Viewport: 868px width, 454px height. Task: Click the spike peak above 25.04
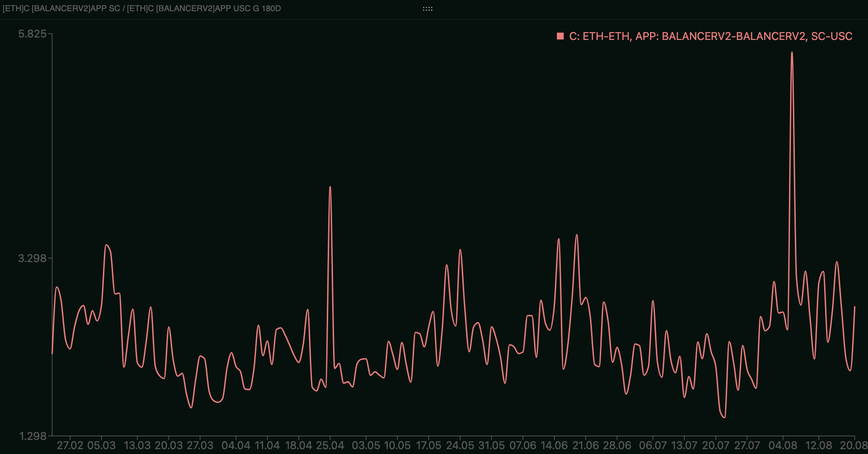pyautogui.click(x=330, y=187)
